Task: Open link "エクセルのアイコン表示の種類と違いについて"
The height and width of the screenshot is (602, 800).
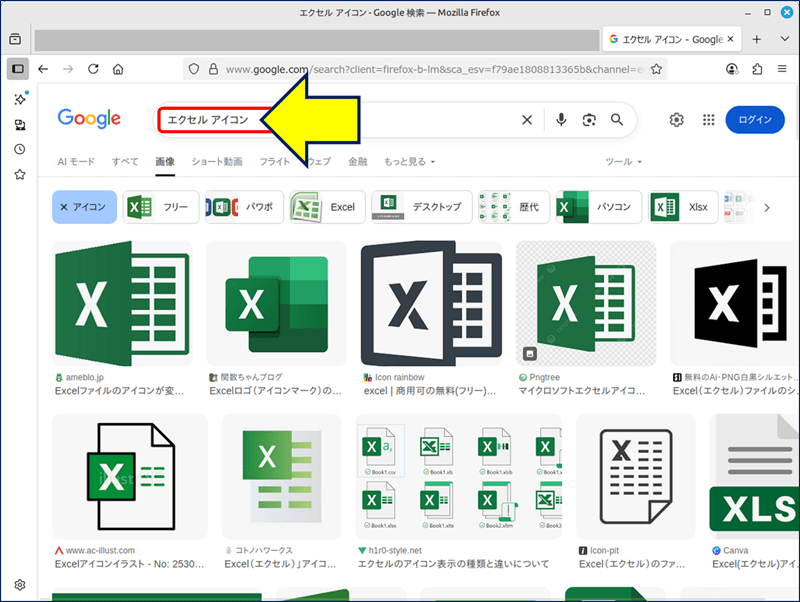Action: pos(454,564)
